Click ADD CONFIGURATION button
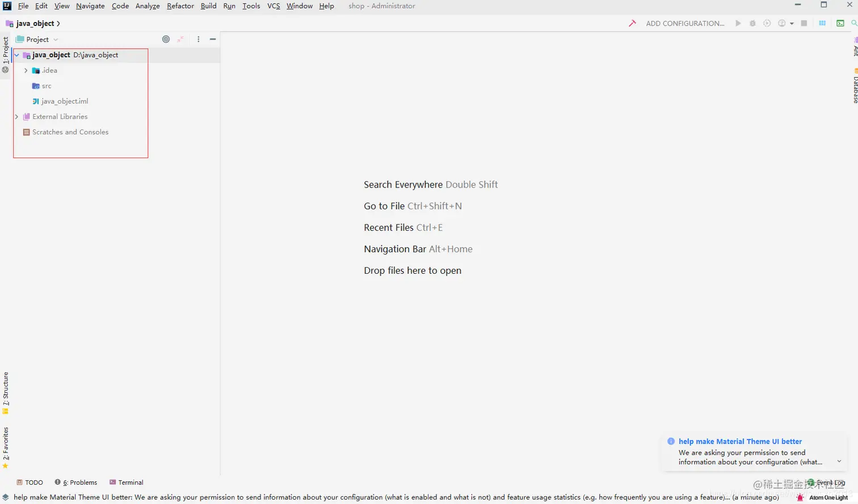This screenshot has height=504, width=858. tap(685, 23)
